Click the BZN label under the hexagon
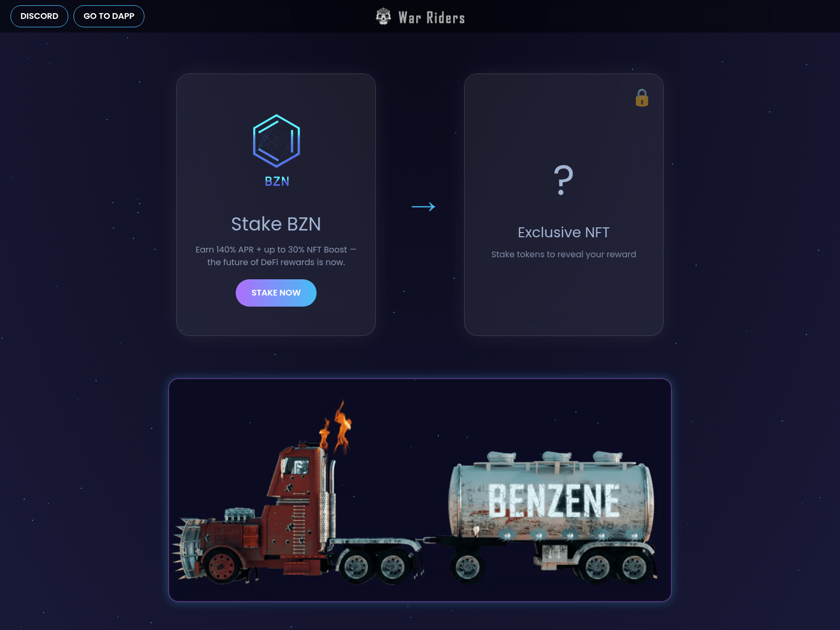 pyautogui.click(x=277, y=182)
